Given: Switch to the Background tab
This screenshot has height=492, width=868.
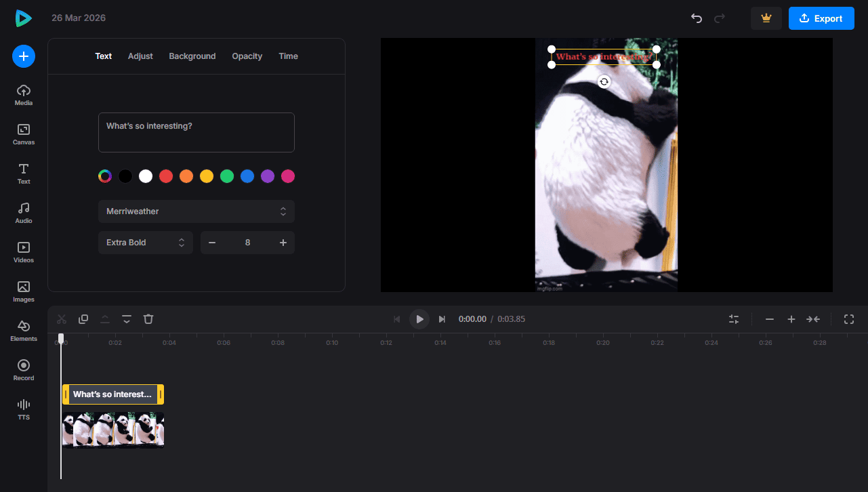Looking at the screenshot, I should pos(192,56).
